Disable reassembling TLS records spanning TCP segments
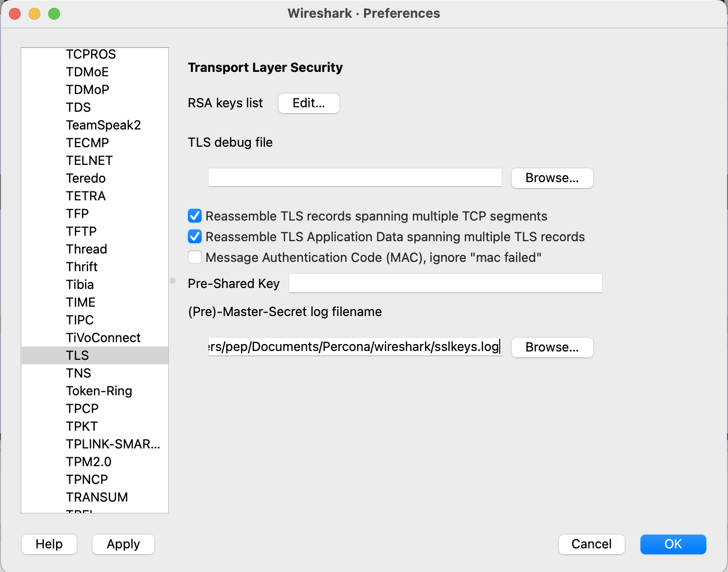 click(195, 216)
